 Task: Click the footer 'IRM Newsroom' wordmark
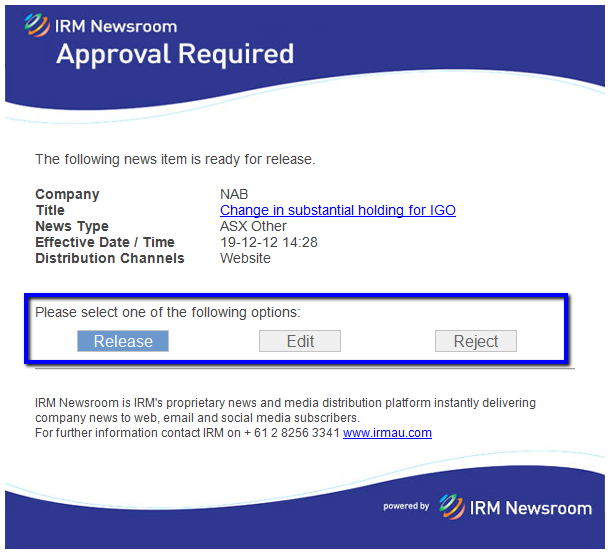(x=531, y=508)
